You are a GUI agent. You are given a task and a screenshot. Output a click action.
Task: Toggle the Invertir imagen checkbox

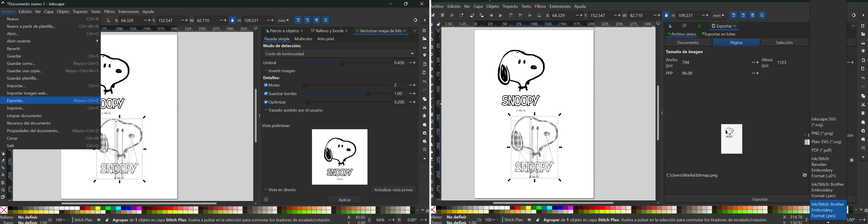coord(265,71)
